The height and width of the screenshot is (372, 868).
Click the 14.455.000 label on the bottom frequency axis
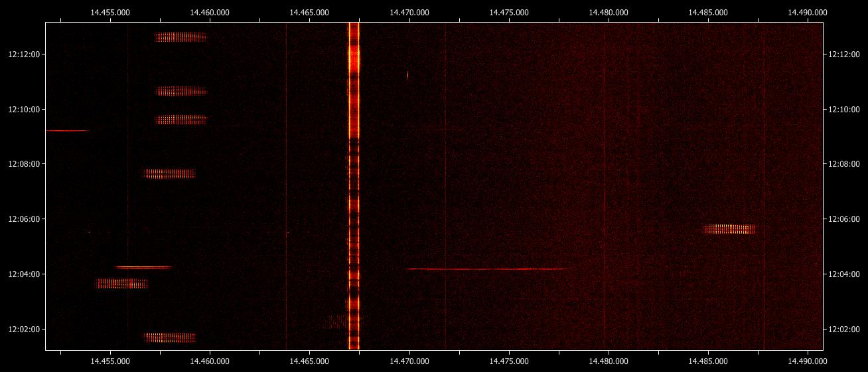click(x=110, y=361)
